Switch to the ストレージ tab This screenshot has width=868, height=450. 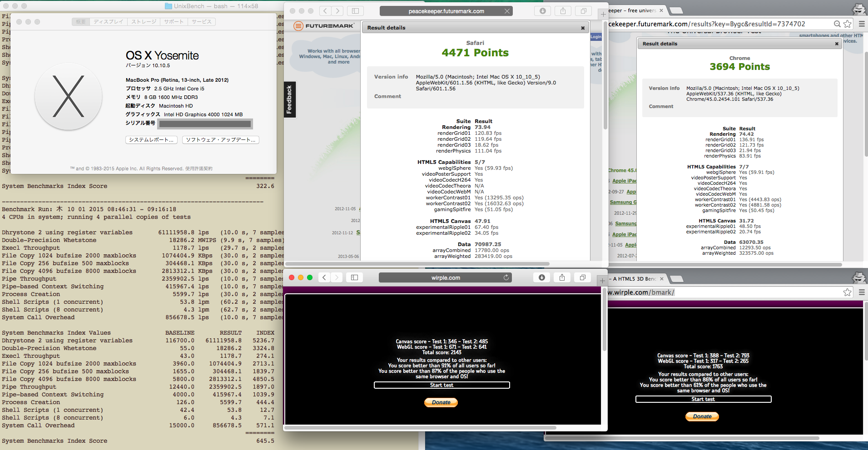pos(144,22)
